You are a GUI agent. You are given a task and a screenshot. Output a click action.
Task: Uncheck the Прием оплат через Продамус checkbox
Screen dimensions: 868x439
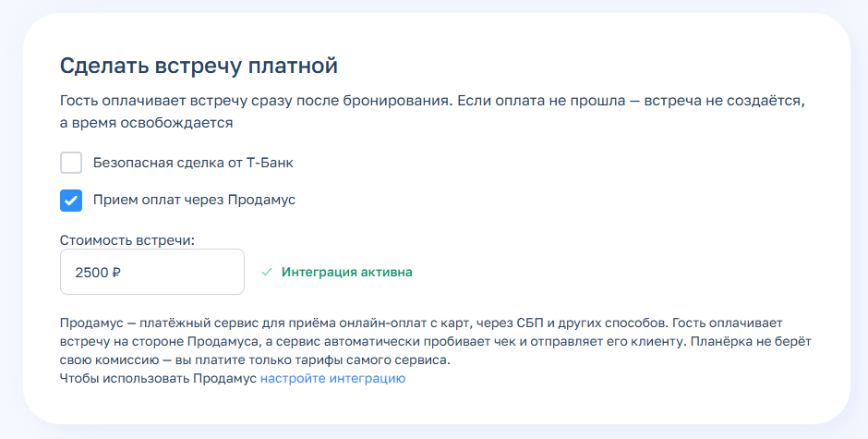pos(71,200)
